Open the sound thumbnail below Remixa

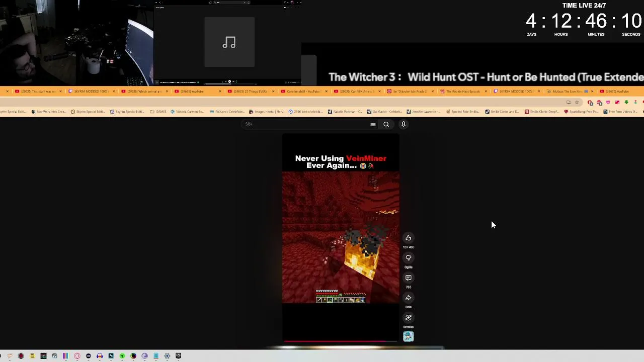tap(408, 336)
